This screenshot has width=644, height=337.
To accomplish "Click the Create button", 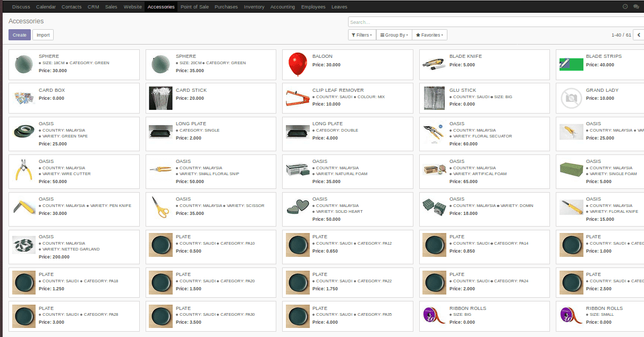I will [x=20, y=35].
